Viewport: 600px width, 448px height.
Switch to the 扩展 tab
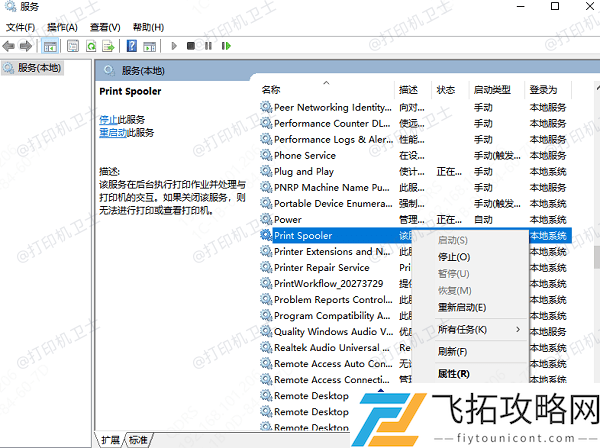(110, 440)
